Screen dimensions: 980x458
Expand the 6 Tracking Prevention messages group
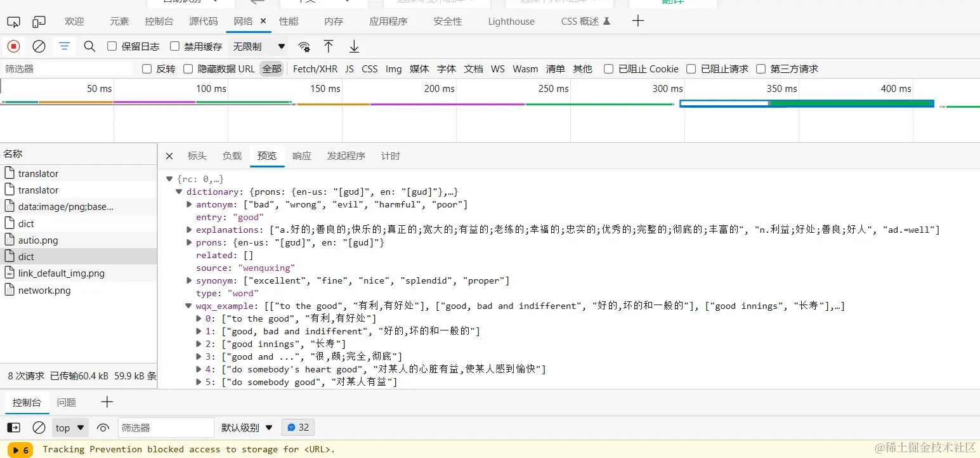click(20, 450)
